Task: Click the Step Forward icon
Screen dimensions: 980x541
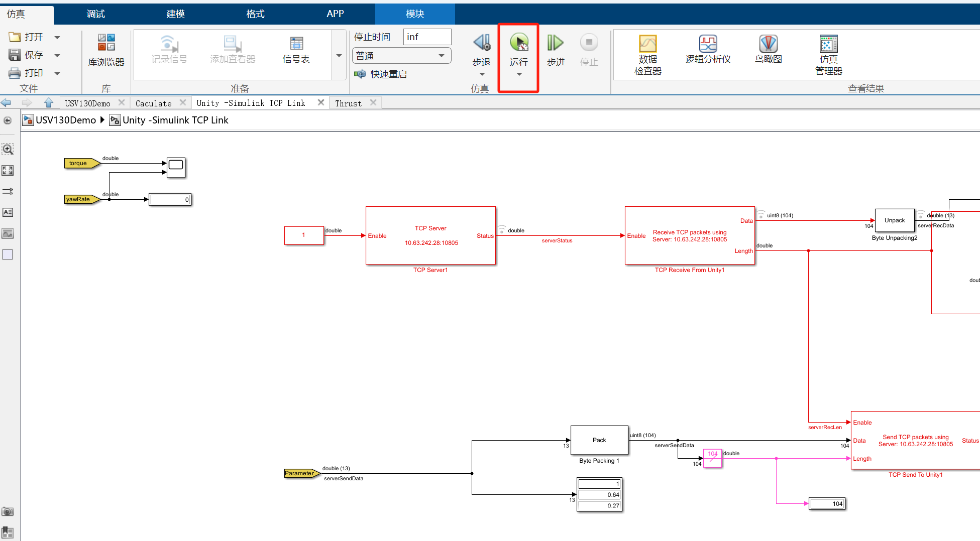Action: click(x=556, y=44)
